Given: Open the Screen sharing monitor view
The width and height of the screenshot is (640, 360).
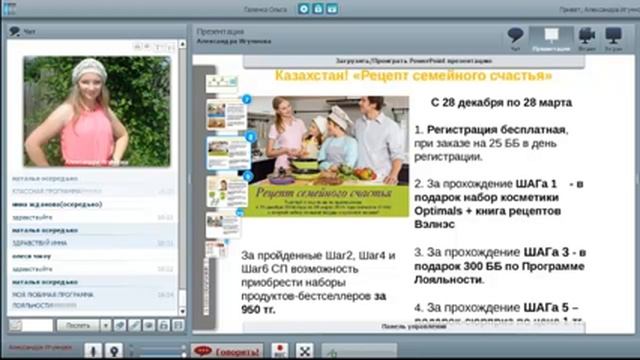Looking at the screenshot, I should click(613, 39).
